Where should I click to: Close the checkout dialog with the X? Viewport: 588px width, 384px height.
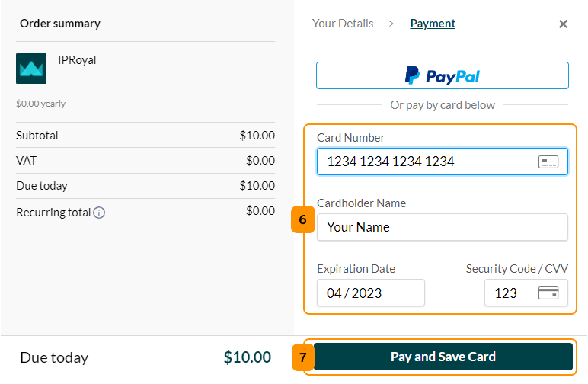tap(563, 24)
